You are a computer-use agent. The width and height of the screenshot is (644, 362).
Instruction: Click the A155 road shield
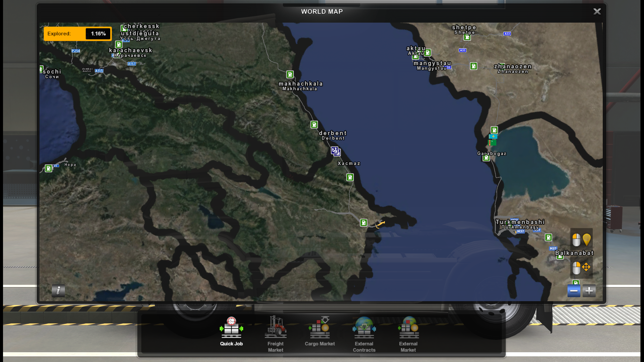pos(99,71)
